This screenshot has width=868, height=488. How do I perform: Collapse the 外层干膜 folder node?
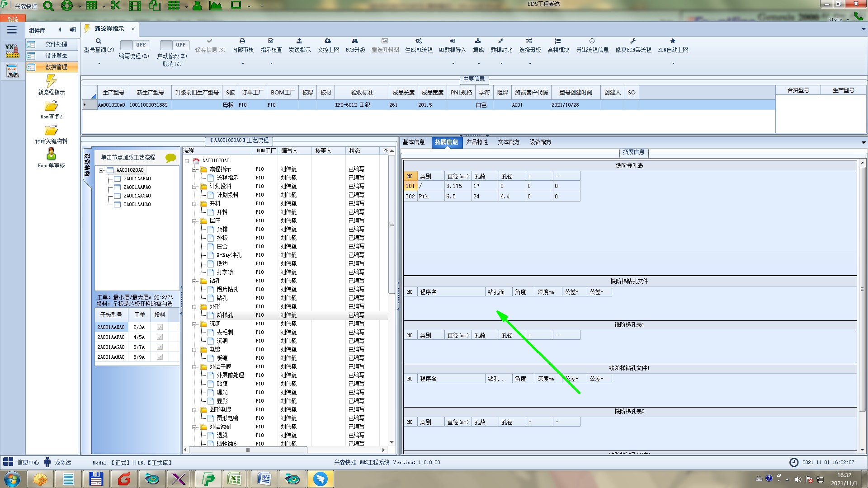coord(195,367)
